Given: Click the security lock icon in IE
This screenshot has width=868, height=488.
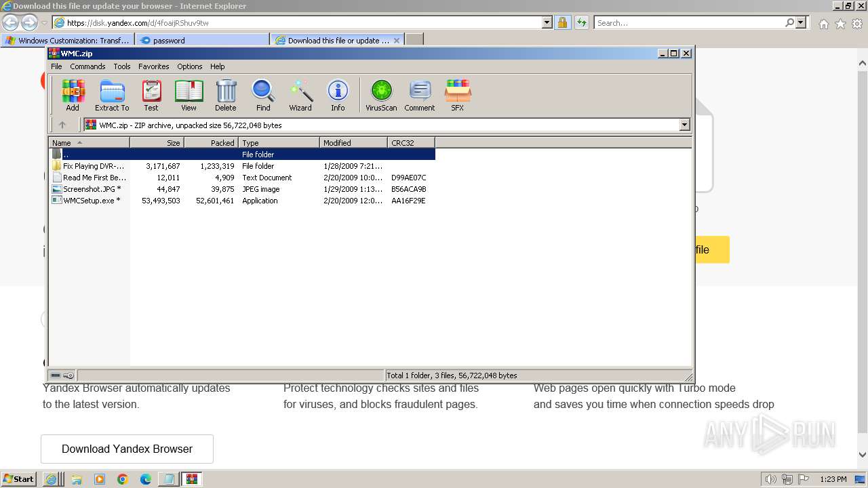Looking at the screenshot, I should point(562,22).
